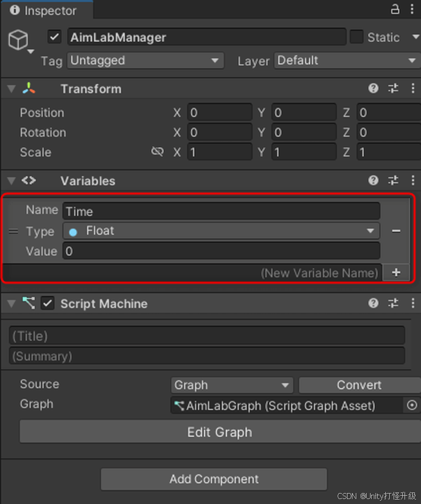Open the Tag dropdown showing Untagged

145,60
